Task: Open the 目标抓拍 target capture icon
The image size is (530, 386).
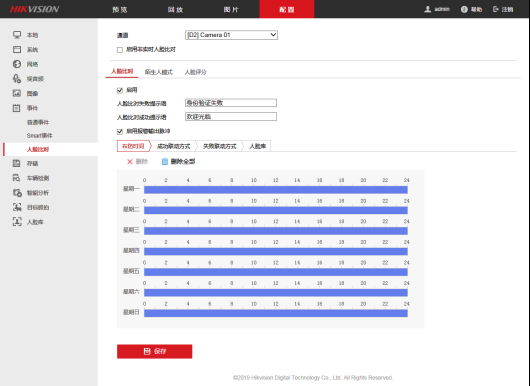Action: coord(17,207)
